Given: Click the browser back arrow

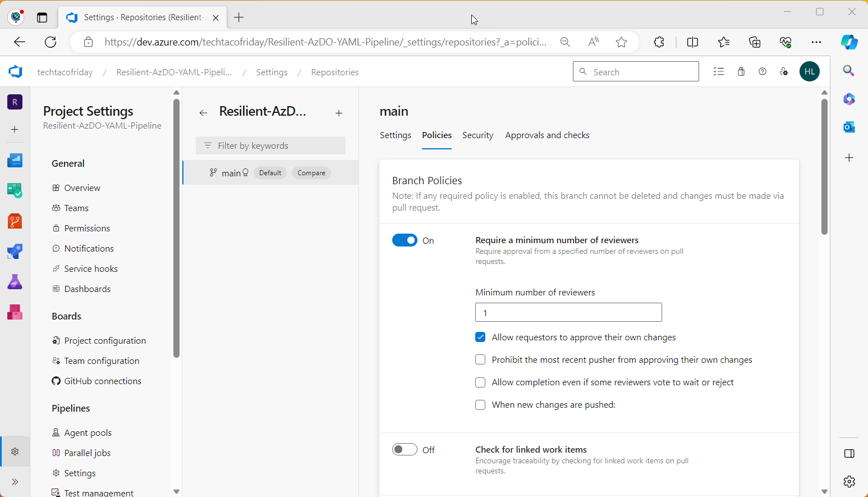Looking at the screenshot, I should (x=20, y=42).
